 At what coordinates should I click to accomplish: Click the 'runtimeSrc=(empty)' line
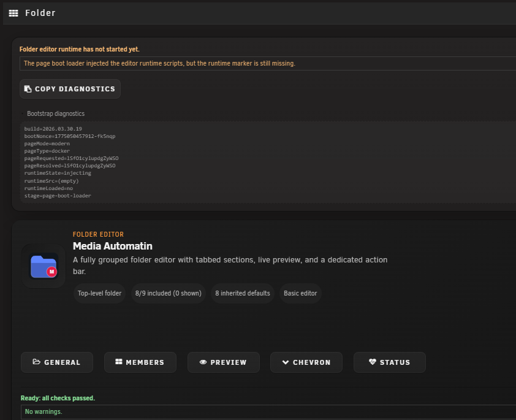(51, 181)
